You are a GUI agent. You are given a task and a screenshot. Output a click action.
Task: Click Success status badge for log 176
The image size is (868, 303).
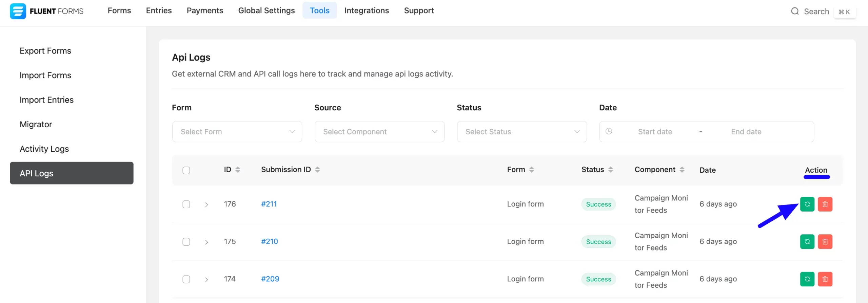598,204
